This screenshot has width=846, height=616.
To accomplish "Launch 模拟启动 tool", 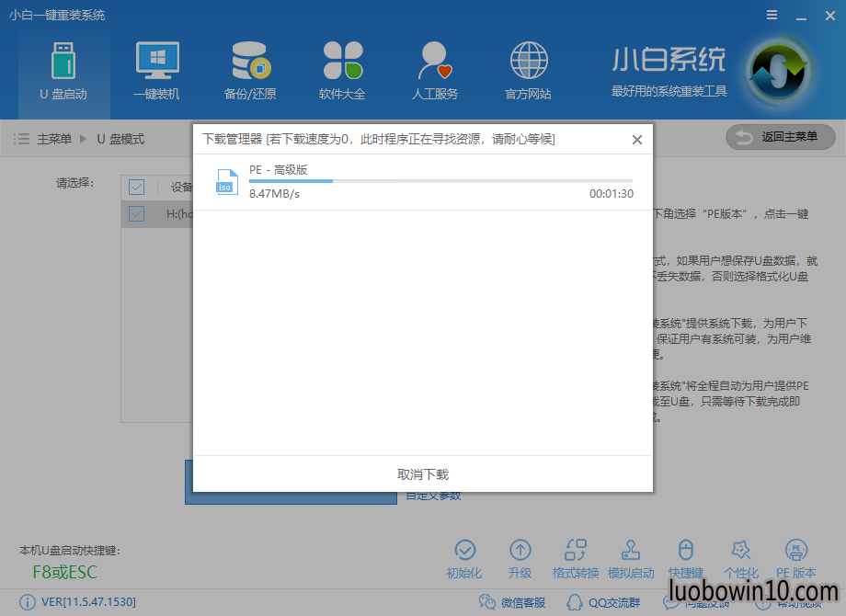I will (631, 559).
